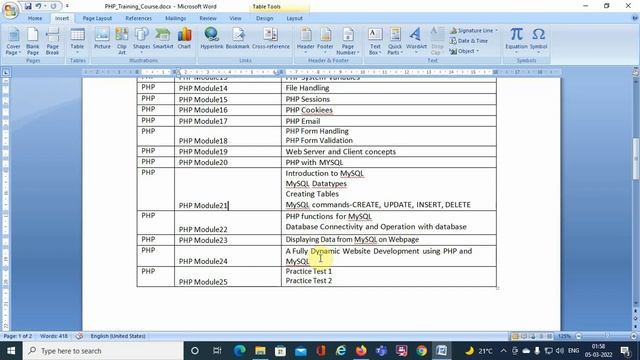Open Customize Quick Access Toolbar arrow
The image size is (640, 360).
pyautogui.click(x=67, y=6)
